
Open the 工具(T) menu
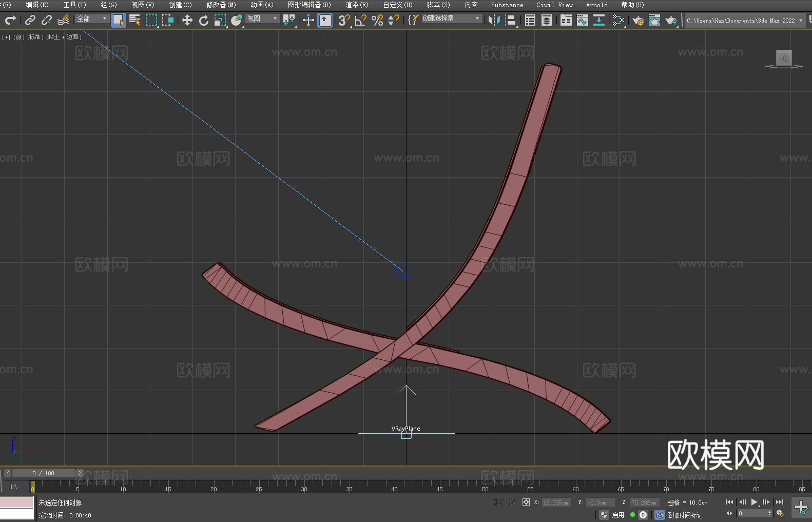75,5
